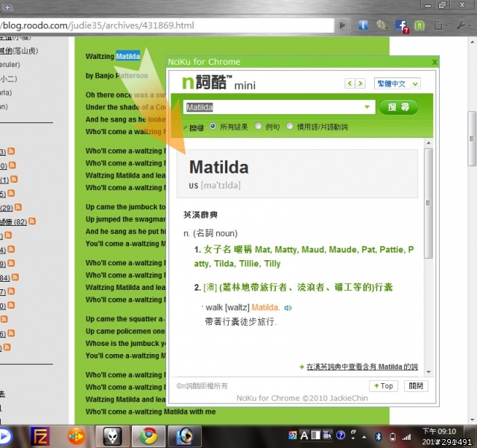Open the Foxit-like fox mask taskbar app
This screenshot has height=448, width=477.
point(113,437)
